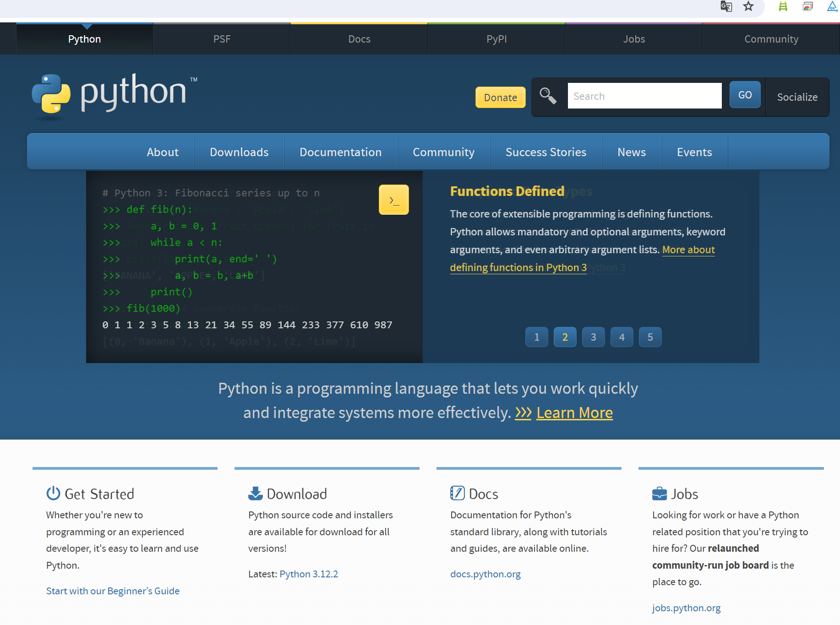The height and width of the screenshot is (625, 840).
Task: Bookmark page with the star icon
Action: click(748, 6)
